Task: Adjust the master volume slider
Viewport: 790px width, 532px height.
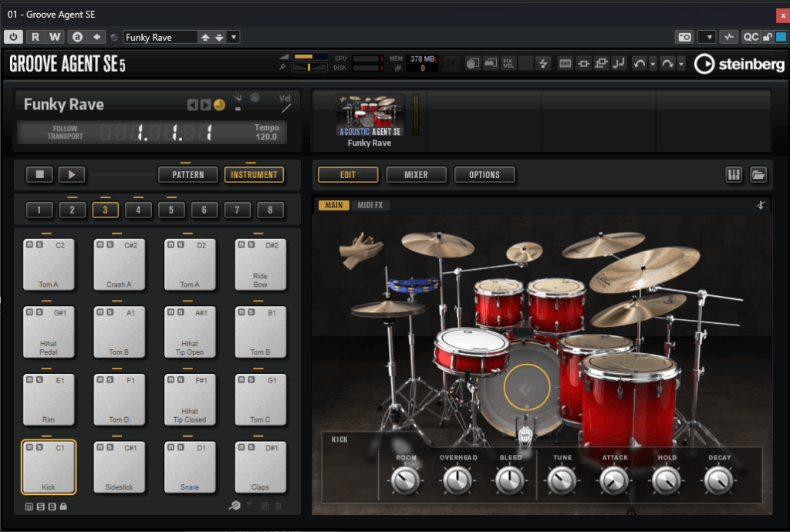Action: 310,56
